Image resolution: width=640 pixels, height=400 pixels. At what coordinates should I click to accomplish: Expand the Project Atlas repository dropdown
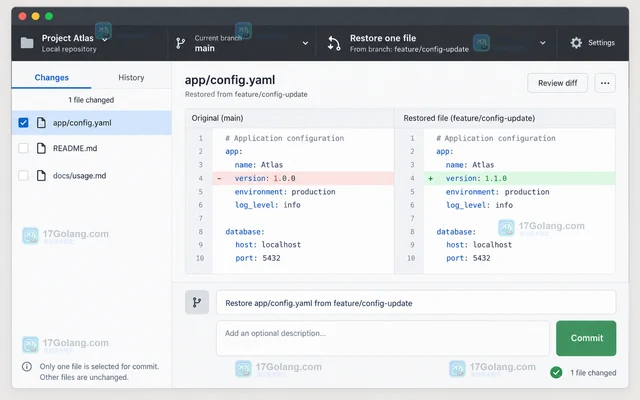tap(104, 40)
